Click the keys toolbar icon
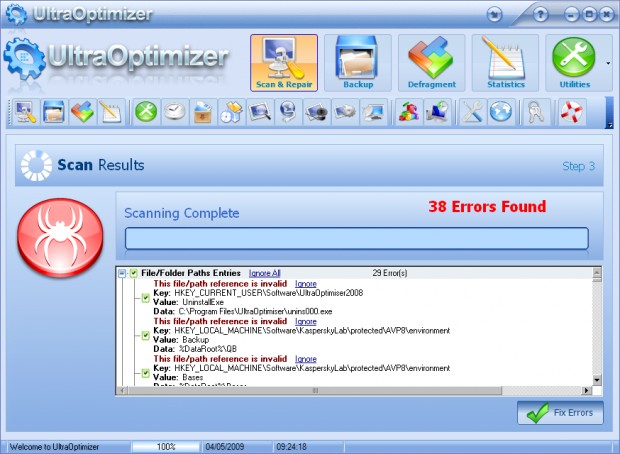Image resolution: width=620 pixels, height=454 pixels. [536, 112]
